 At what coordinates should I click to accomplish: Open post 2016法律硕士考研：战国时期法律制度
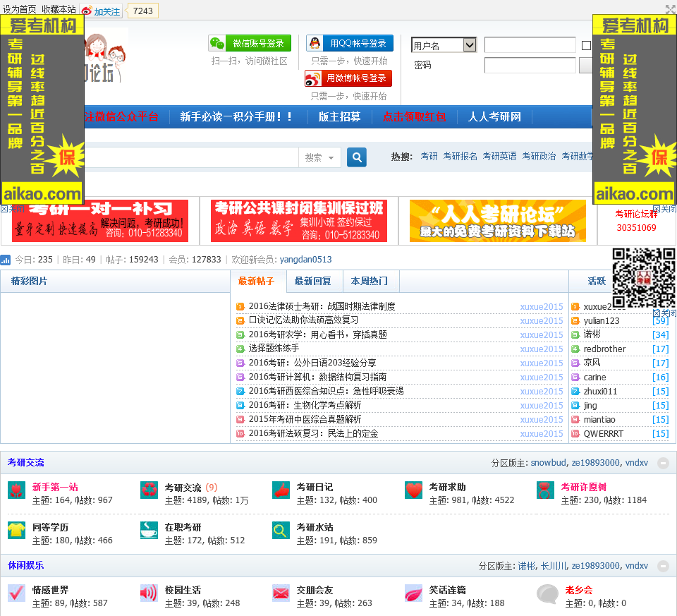(x=322, y=306)
